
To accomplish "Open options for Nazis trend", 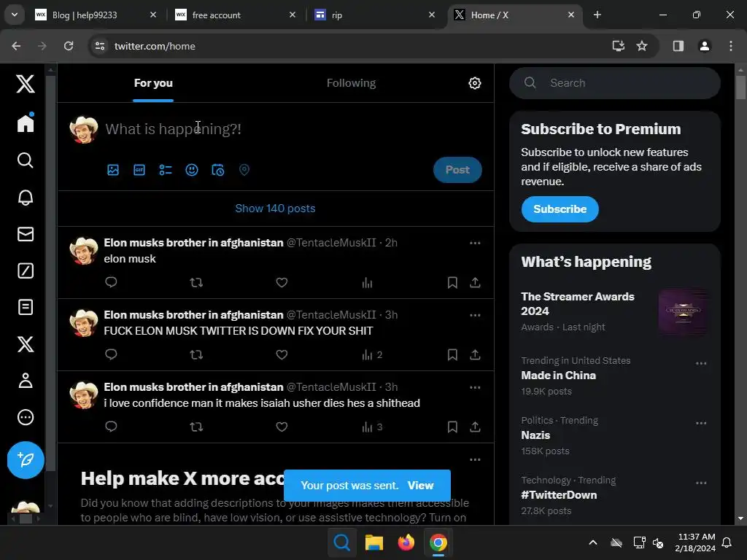I will click(701, 424).
